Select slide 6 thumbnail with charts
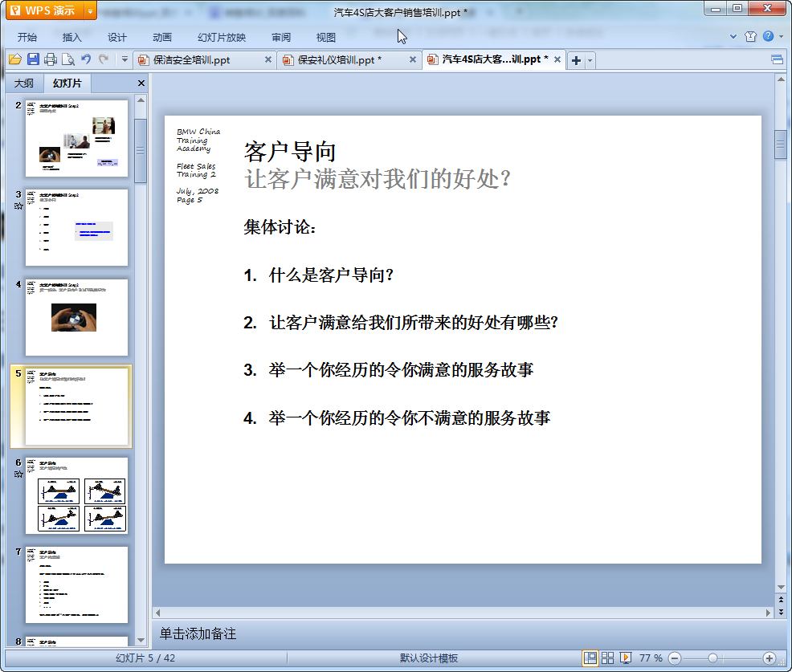792x672 pixels. pos(77,496)
